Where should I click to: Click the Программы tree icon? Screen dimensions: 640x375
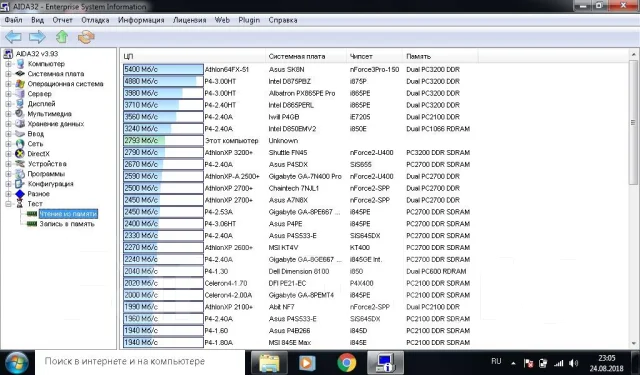(x=20, y=174)
